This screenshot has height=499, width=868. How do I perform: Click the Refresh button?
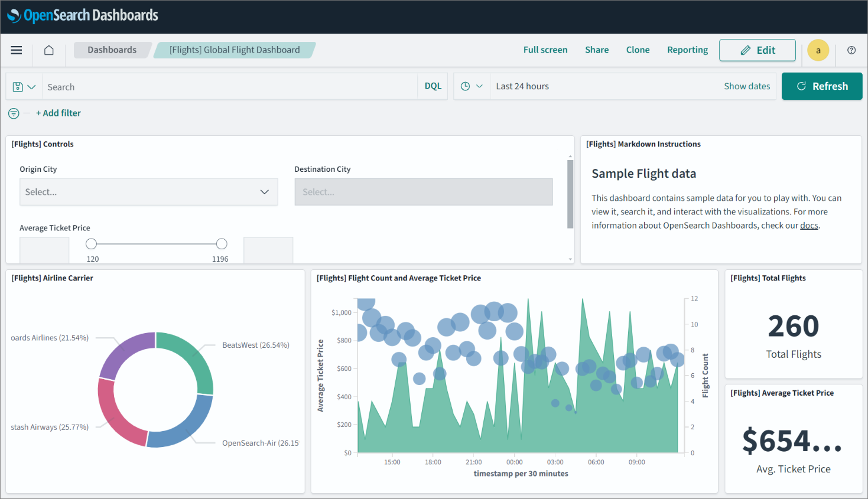coord(822,86)
